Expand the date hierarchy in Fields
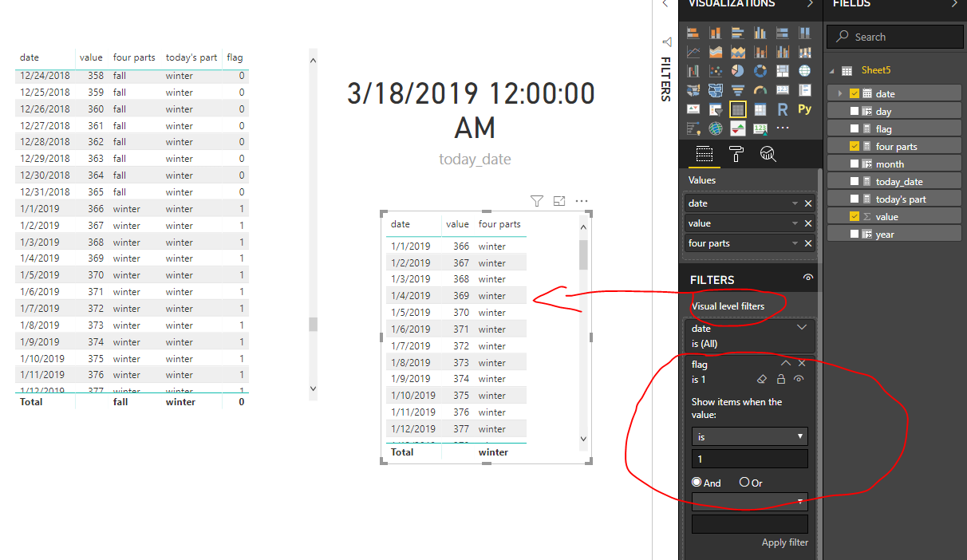The image size is (967, 560). point(840,93)
